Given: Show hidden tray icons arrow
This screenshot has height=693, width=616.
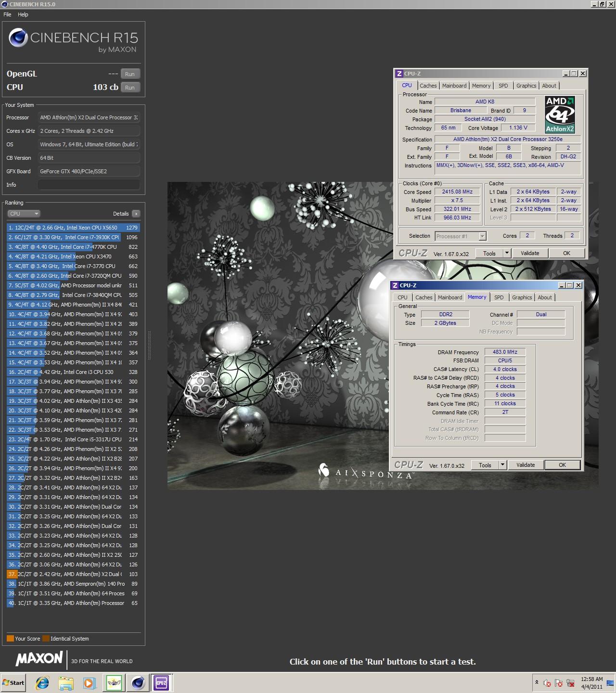Looking at the screenshot, I should pyautogui.click(x=537, y=682).
